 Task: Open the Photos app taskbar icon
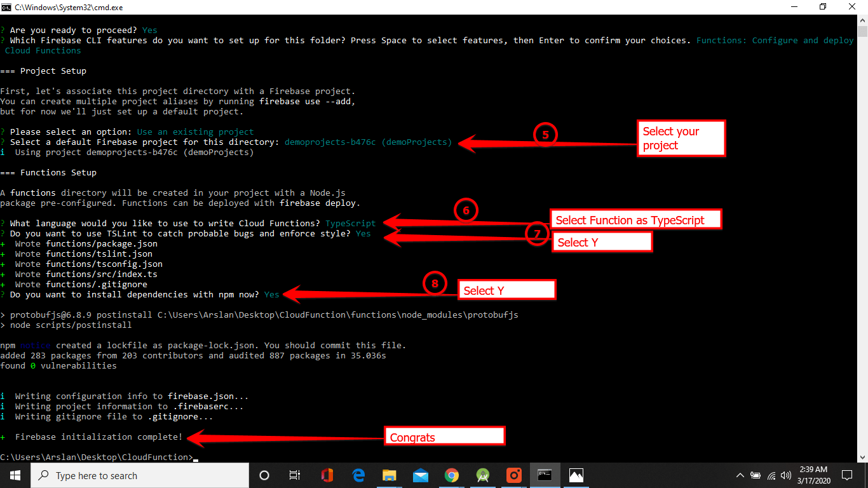click(576, 475)
